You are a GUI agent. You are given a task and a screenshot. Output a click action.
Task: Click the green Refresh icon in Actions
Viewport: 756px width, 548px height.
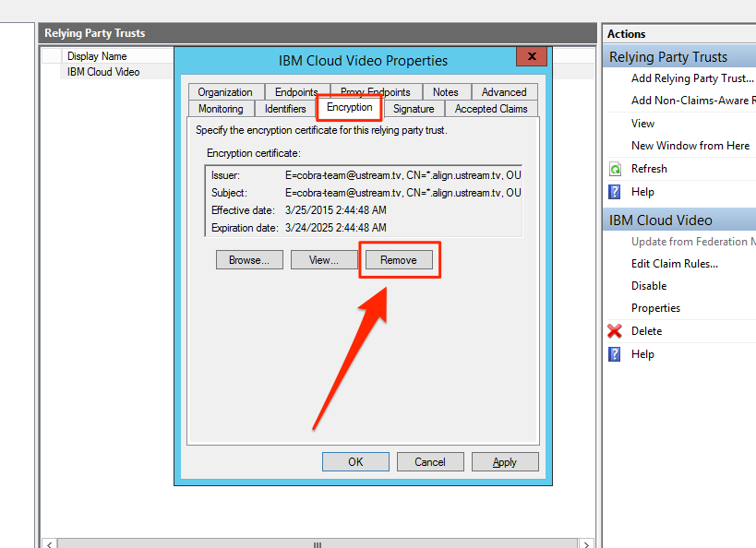pyautogui.click(x=615, y=169)
